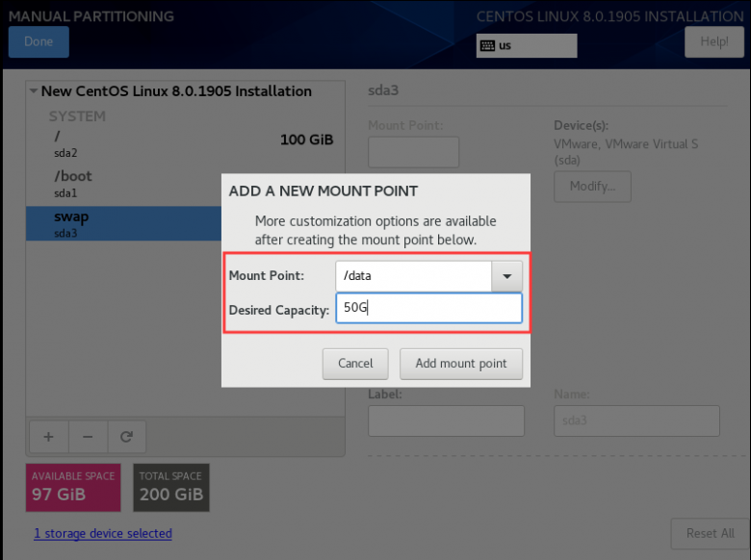Screen dimensions: 751x560
Task: Click the Add mount point button
Action: tap(461, 364)
